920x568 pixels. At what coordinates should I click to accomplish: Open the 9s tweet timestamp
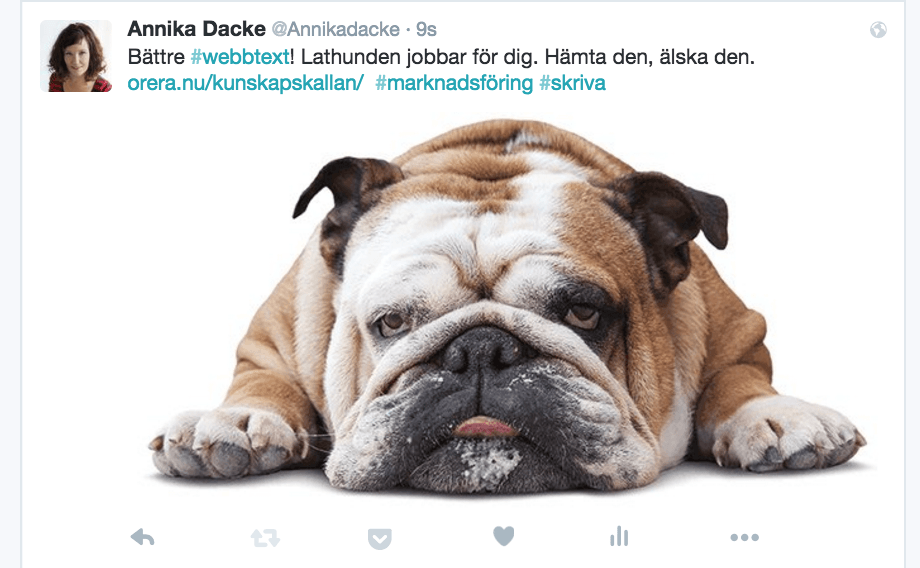[x=427, y=29]
